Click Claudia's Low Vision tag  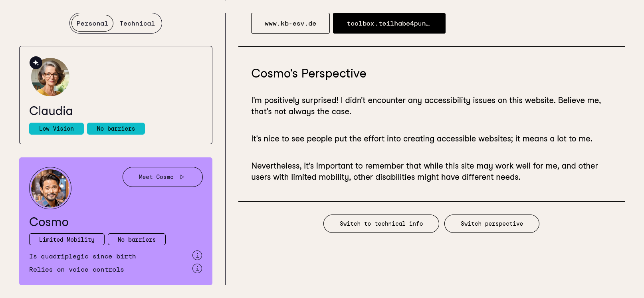pos(56,129)
